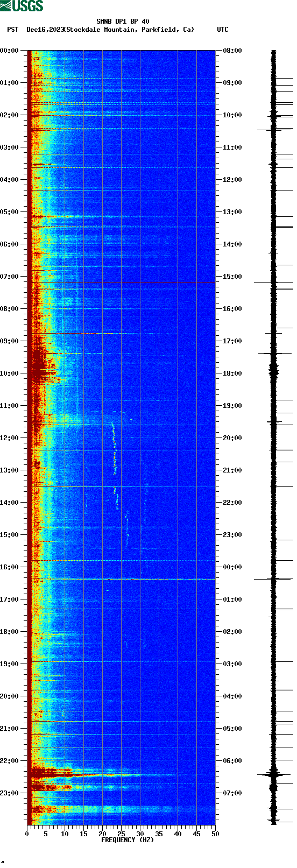This screenshot has width=297, height=868.
Task: Click the date text 'Dec16,2023'
Action: [45, 30]
